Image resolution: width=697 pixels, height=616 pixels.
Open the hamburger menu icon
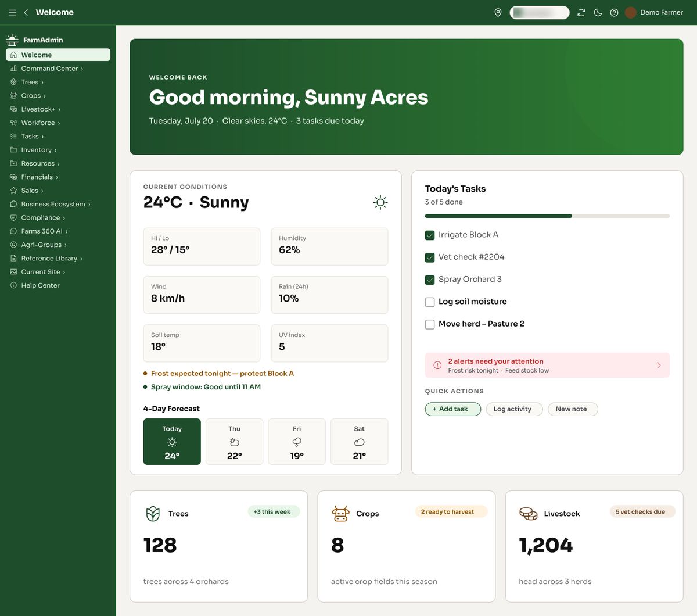pos(12,12)
